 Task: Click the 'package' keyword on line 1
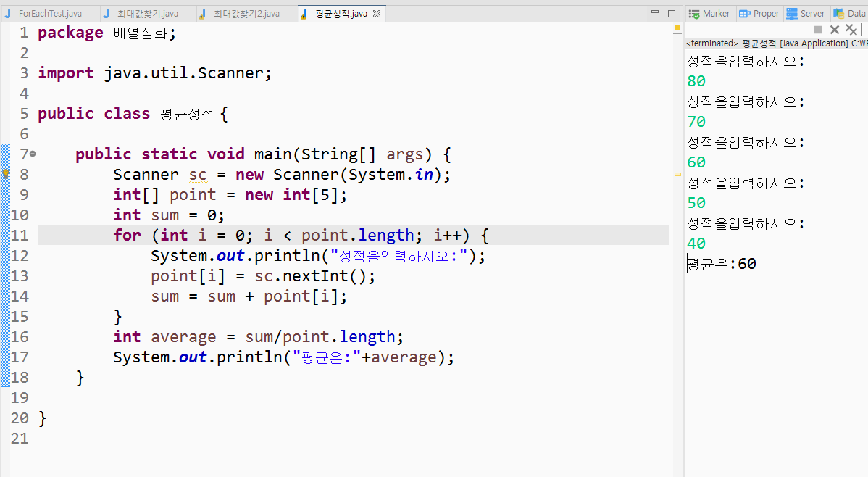tap(70, 33)
